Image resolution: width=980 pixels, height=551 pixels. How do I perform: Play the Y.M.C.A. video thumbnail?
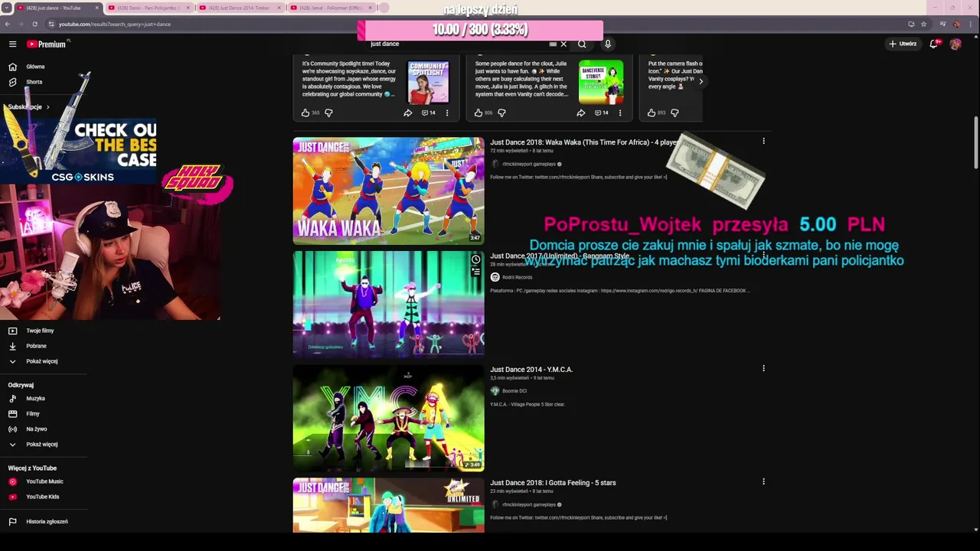(388, 418)
